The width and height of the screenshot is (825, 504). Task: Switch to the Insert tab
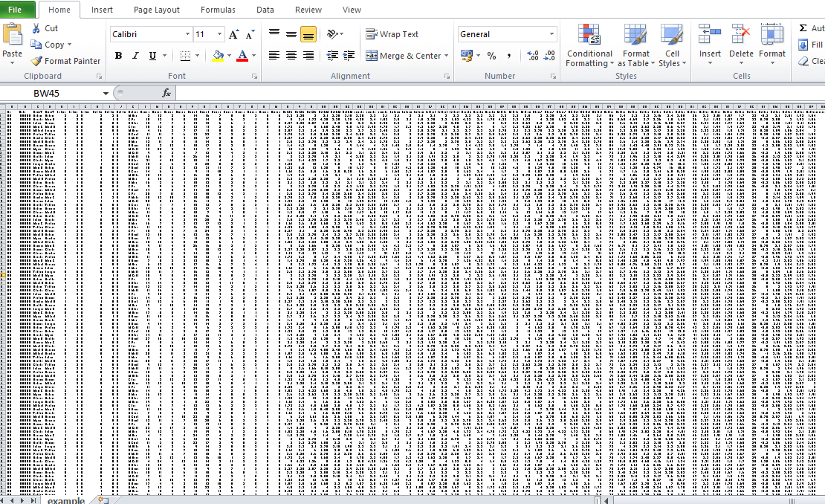(102, 10)
